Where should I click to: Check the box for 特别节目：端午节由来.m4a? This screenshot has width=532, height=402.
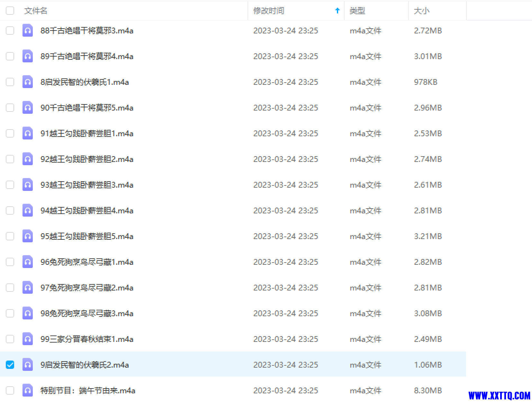(x=10, y=390)
